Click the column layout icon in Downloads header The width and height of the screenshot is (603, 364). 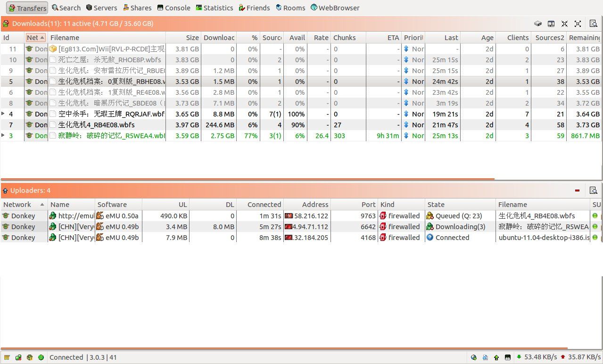[551, 24]
